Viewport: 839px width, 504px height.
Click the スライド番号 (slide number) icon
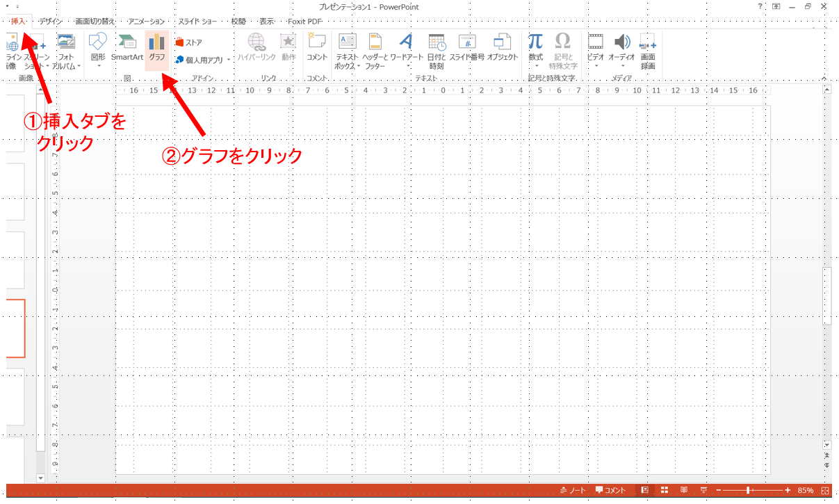pos(466,48)
